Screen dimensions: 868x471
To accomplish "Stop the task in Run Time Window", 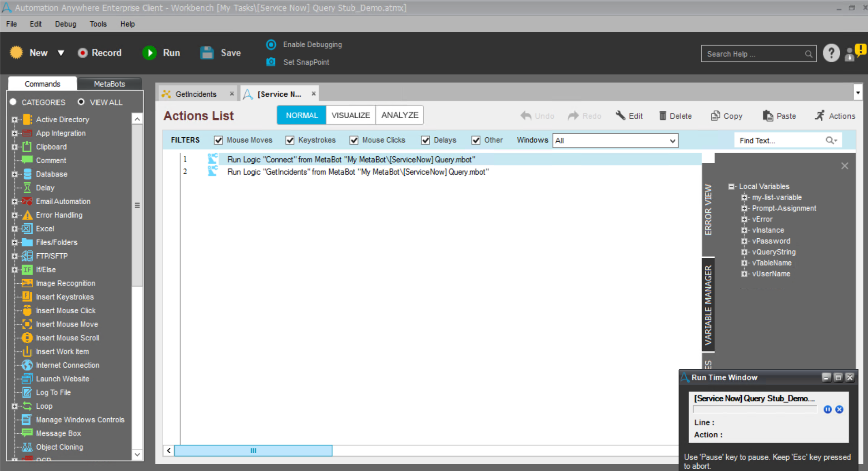I will tap(839, 409).
